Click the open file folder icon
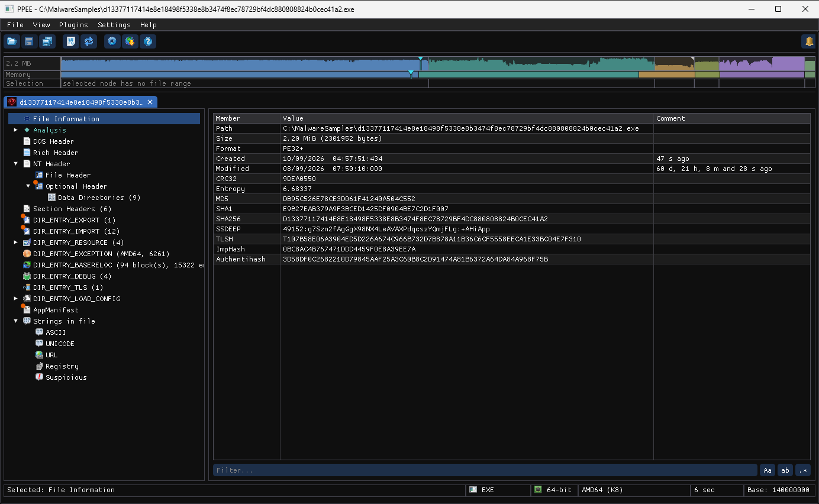Viewport: 819px width, 504px height. [x=11, y=41]
